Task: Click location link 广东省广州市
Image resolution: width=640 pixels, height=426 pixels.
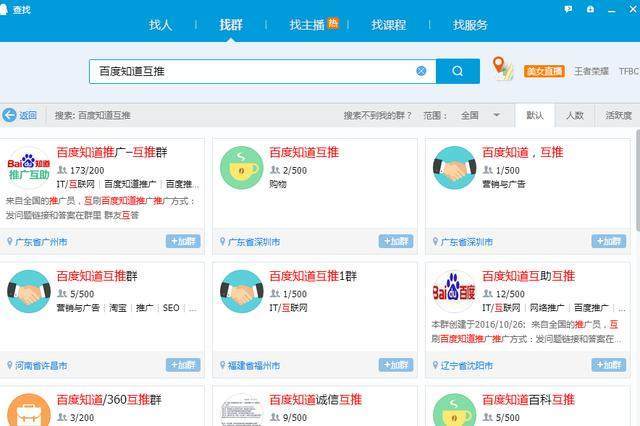Action: [x=41, y=242]
